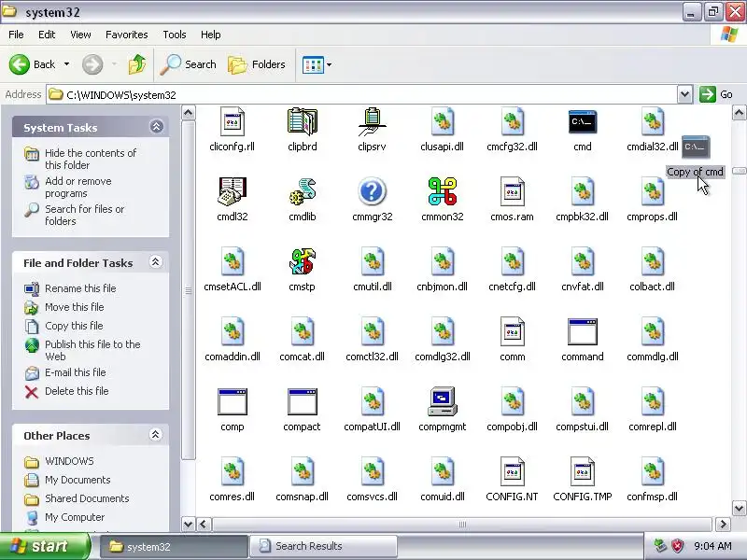Image resolution: width=747 pixels, height=560 pixels.
Task: Select the compmgmt computer management icon
Action: (x=442, y=401)
